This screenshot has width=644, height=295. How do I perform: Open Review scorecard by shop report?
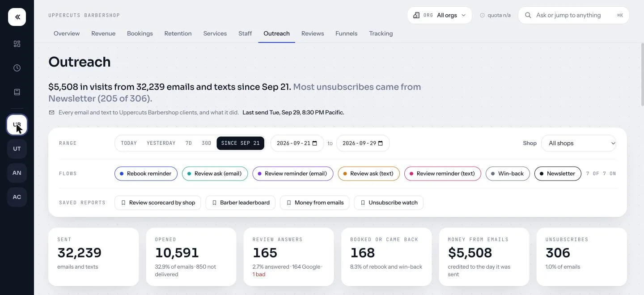[158, 203]
